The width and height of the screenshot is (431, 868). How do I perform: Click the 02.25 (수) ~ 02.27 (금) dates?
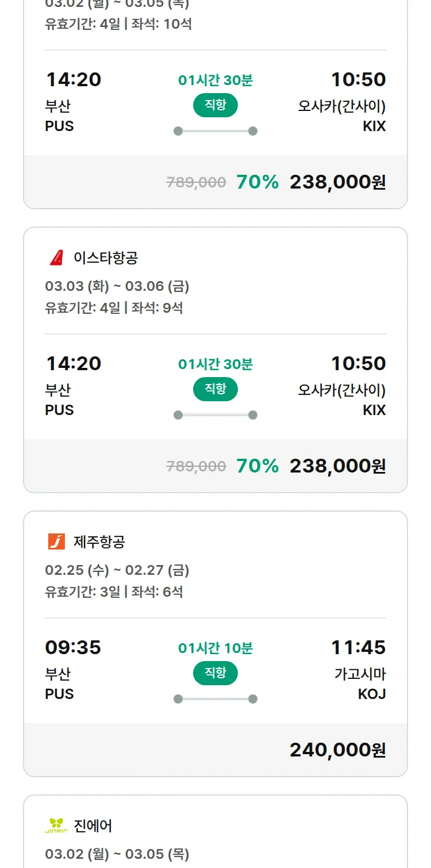point(117,570)
